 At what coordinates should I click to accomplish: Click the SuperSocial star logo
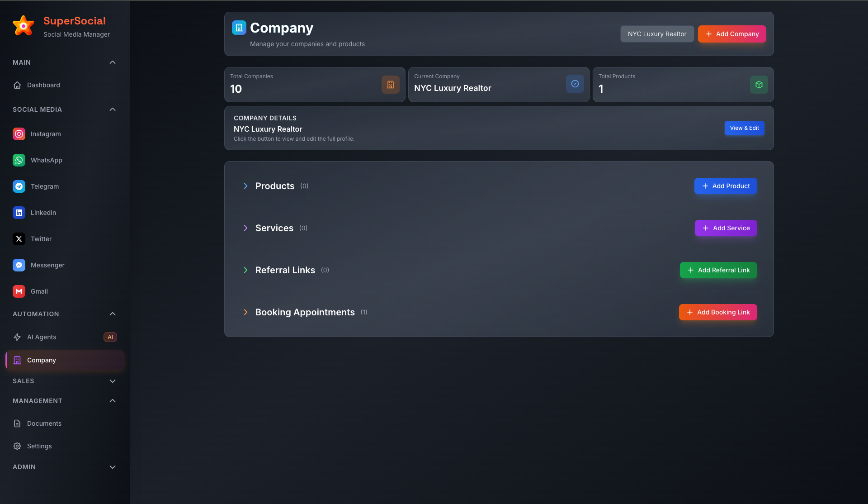[24, 26]
